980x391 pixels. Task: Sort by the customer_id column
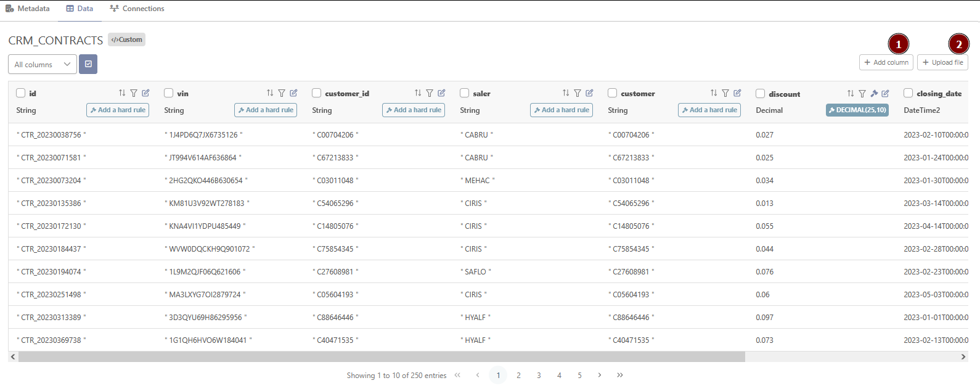point(418,93)
